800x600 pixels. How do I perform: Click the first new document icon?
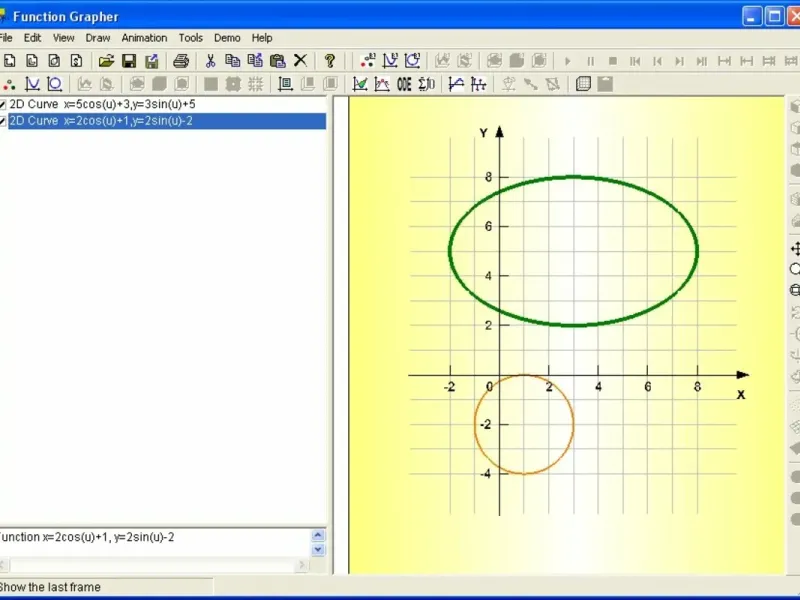pos(9,61)
